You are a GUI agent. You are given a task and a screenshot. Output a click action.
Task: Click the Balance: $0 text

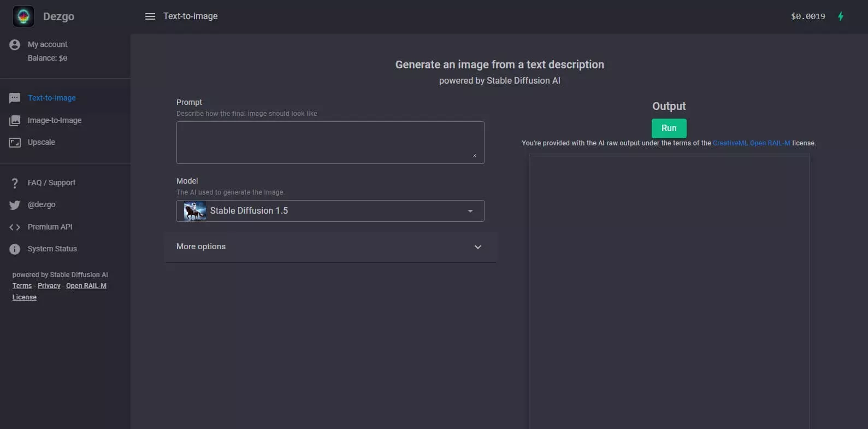pyautogui.click(x=48, y=58)
